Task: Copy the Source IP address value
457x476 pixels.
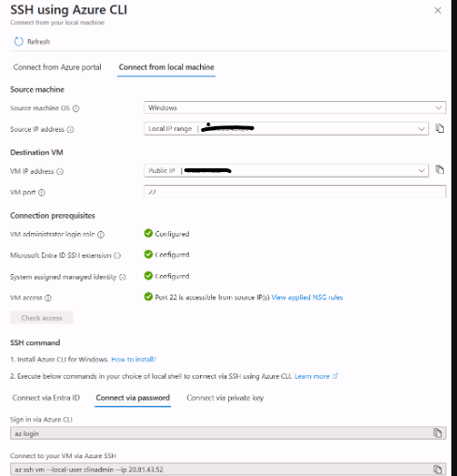Action: click(439, 128)
